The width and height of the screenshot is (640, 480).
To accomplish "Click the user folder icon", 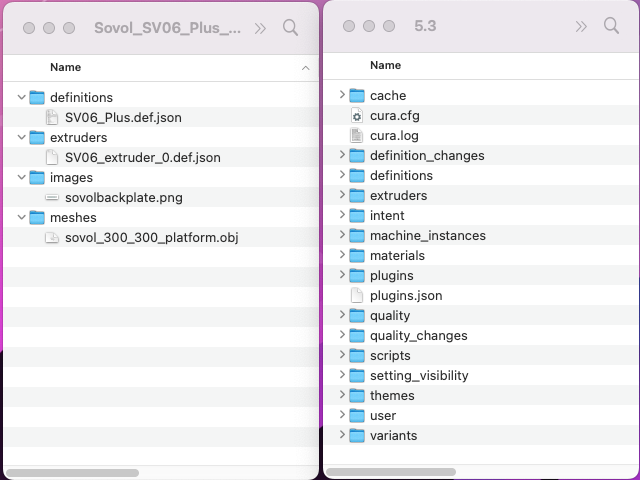I will click(357, 416).
